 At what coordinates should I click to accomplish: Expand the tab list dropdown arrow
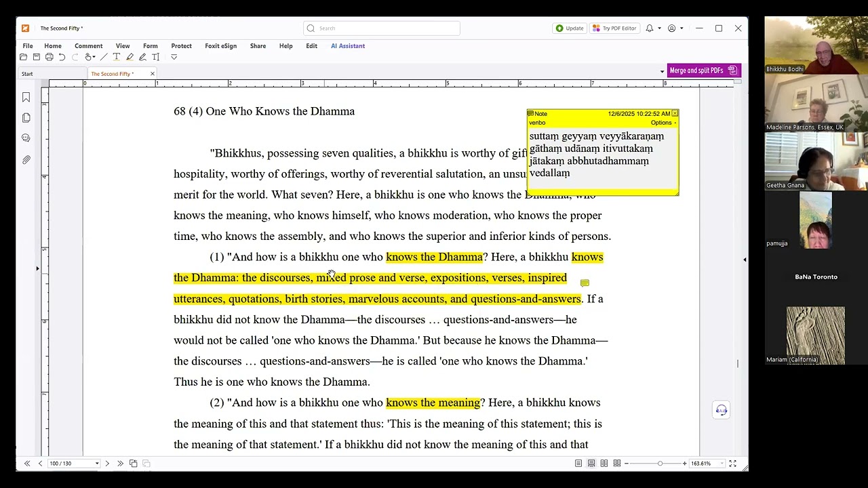tap(662, 71)
